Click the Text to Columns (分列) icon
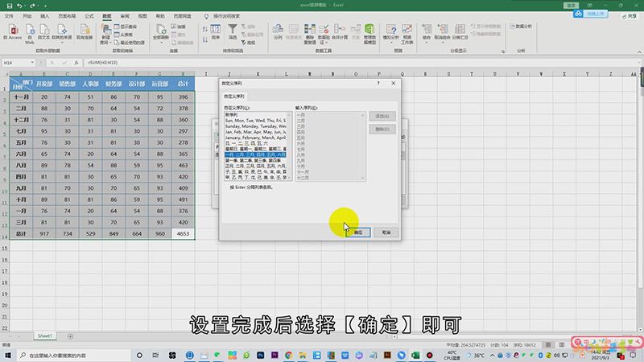Image resolution: width=644 pixels, height=362 pixels. pyautogui.click(x=278, y=31)
